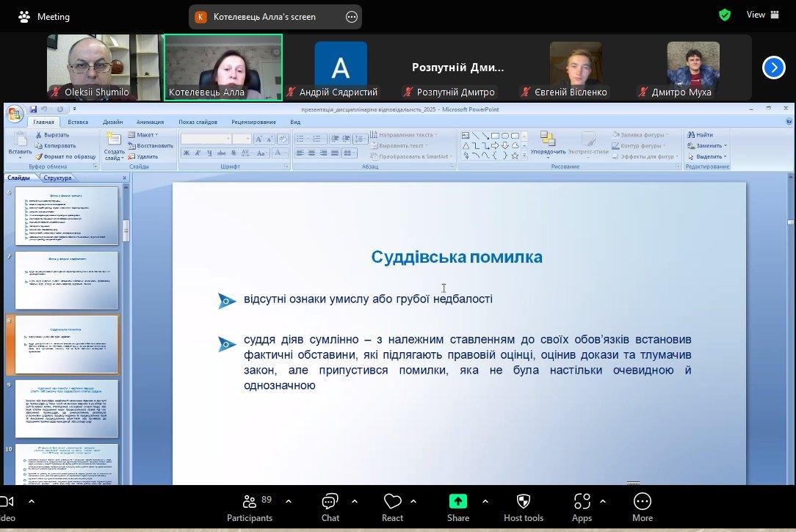Expand Chat options caret
The height and width of the screenshot is (532, 796).
pos(355,502)
